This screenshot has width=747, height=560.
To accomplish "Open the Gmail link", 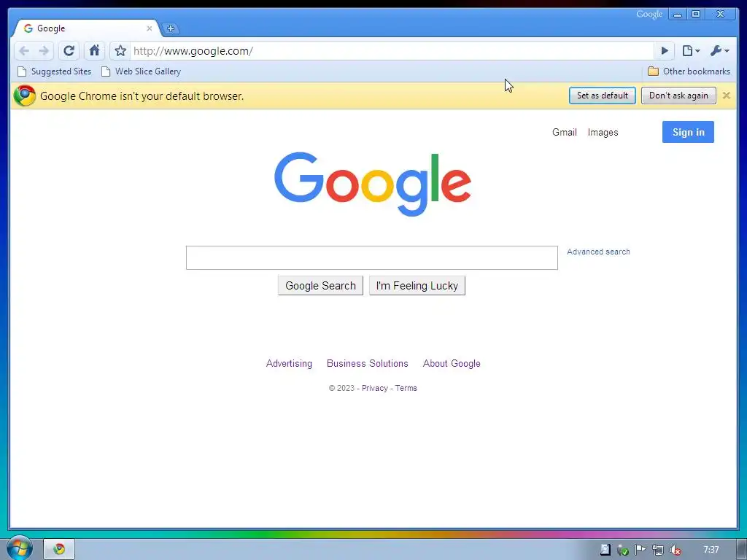I will coord(565,133).
